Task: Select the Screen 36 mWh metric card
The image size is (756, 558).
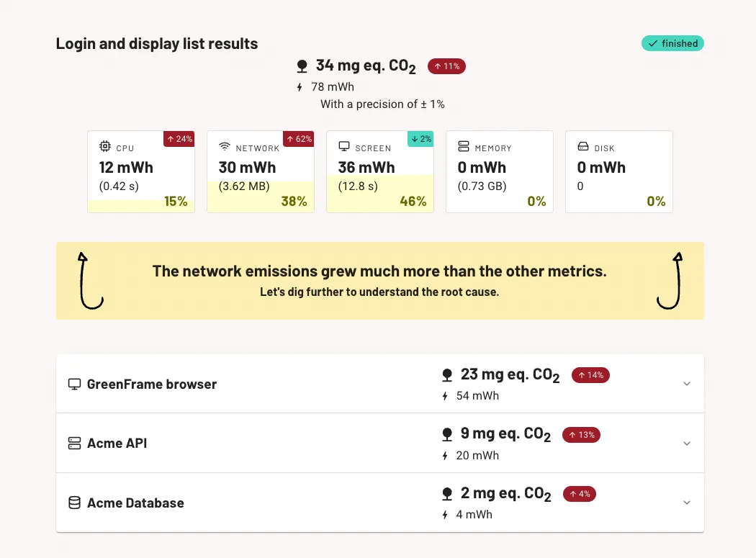Action: pyautogui.click(x=379, y=171)
